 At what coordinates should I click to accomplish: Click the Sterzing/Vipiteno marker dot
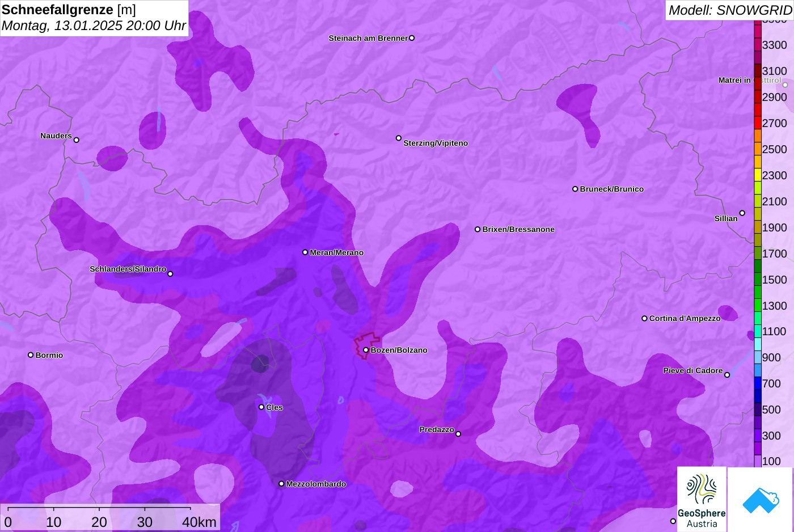click(x=399, y=138)
